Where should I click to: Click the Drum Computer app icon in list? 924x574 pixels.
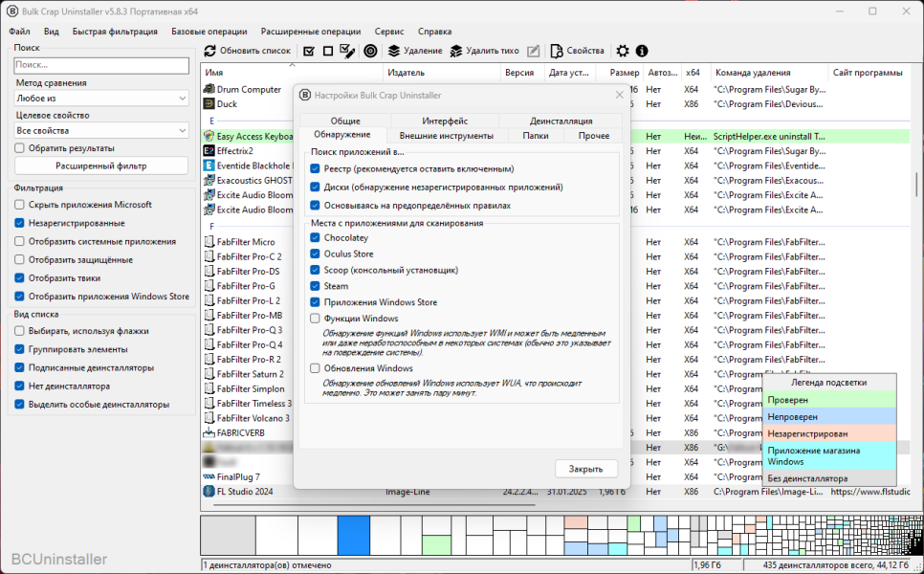pyautogui.click(x=209, y=89)
